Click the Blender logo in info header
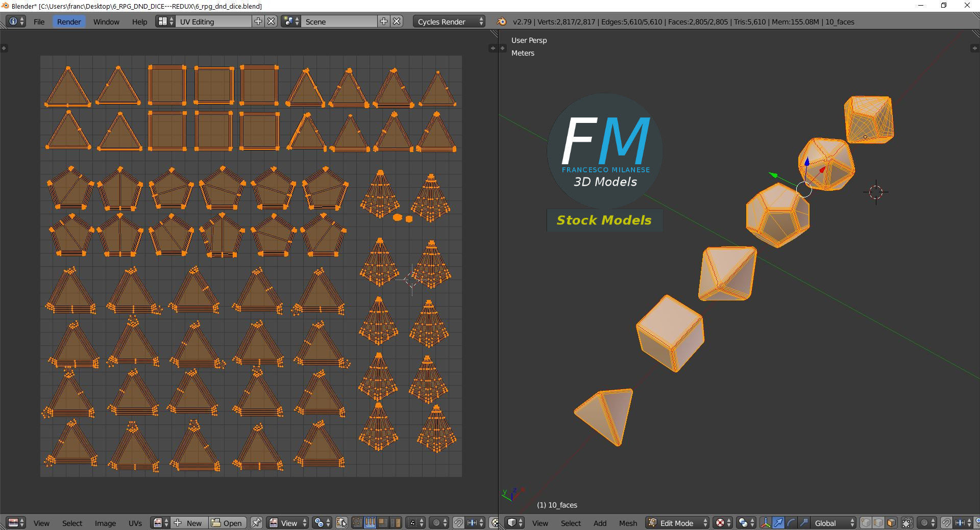Screen dimensions: 980x530 tap(501, 21)
